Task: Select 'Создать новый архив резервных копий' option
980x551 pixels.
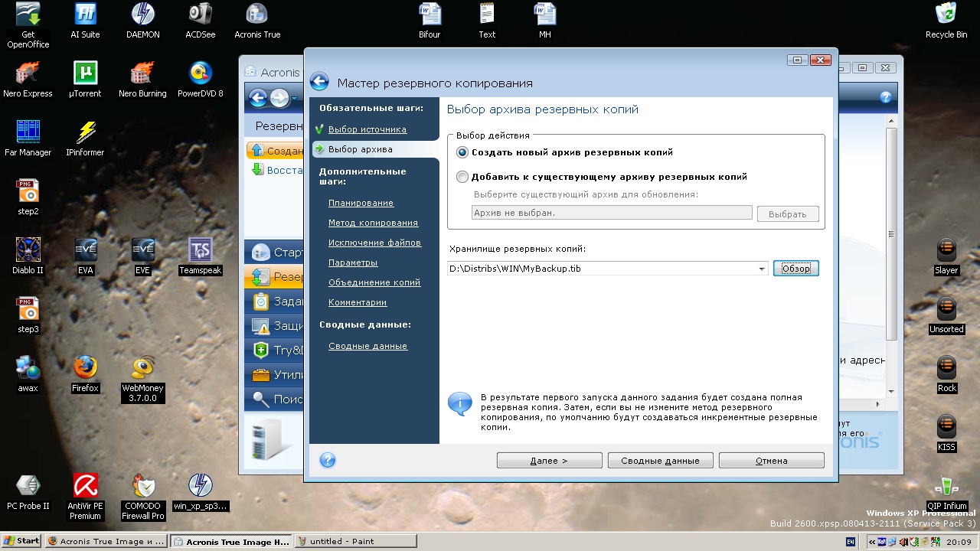Action: pos(462,152)
